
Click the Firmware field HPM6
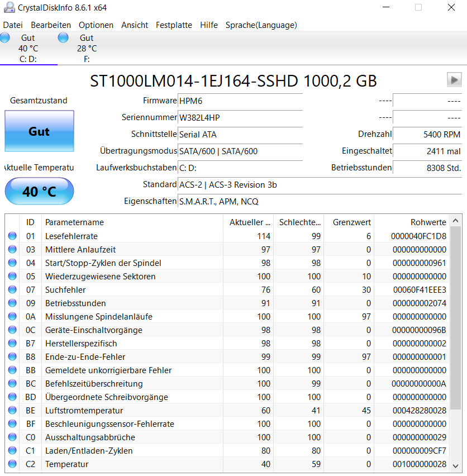point(240,101)
